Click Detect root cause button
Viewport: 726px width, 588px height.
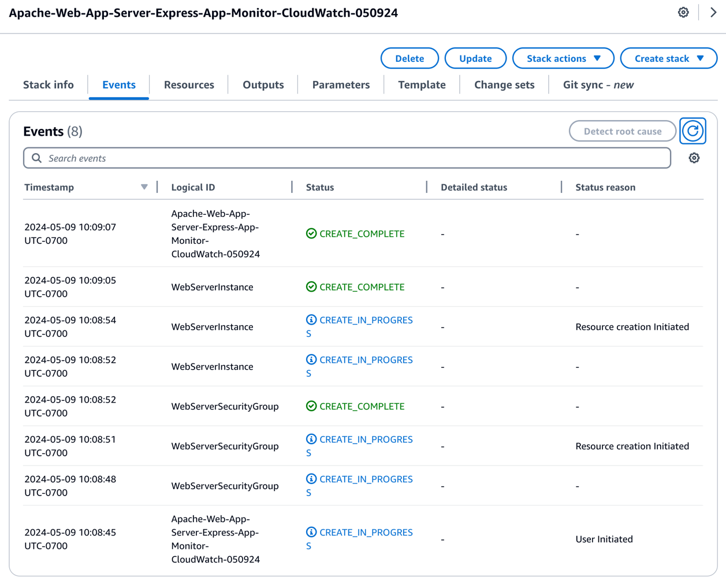[x=623, y=131]
